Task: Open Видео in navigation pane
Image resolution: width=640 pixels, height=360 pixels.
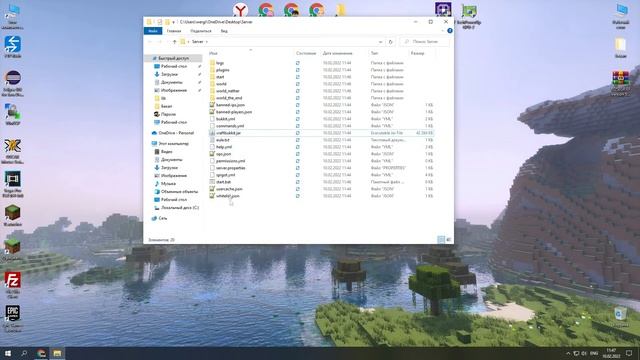Action: (x=167, y=151)
